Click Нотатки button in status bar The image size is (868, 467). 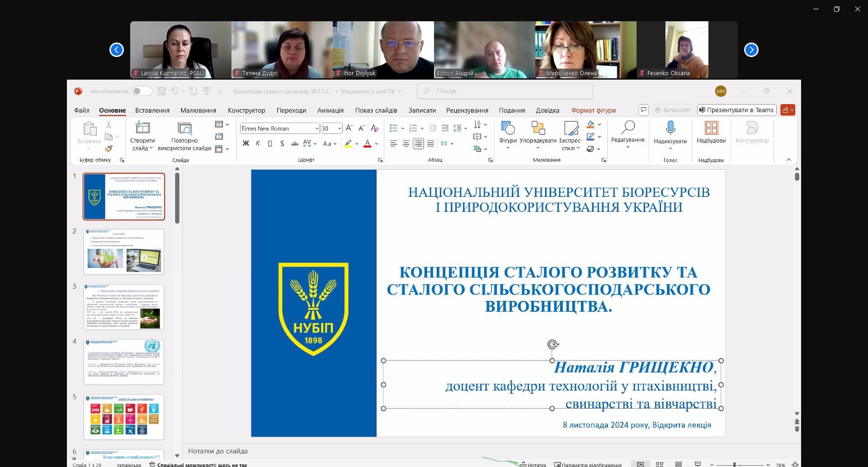tap(533, 464)
